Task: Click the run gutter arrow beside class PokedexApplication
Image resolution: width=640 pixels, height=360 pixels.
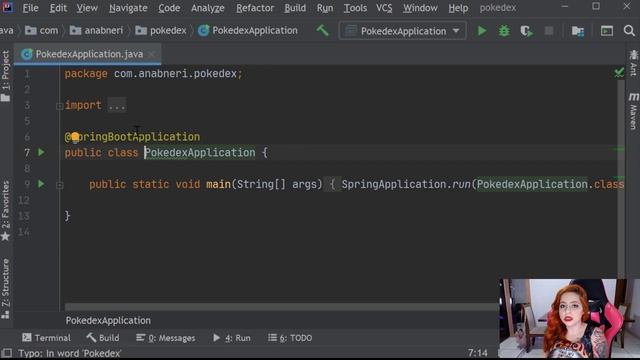Action: pos(41,152)
